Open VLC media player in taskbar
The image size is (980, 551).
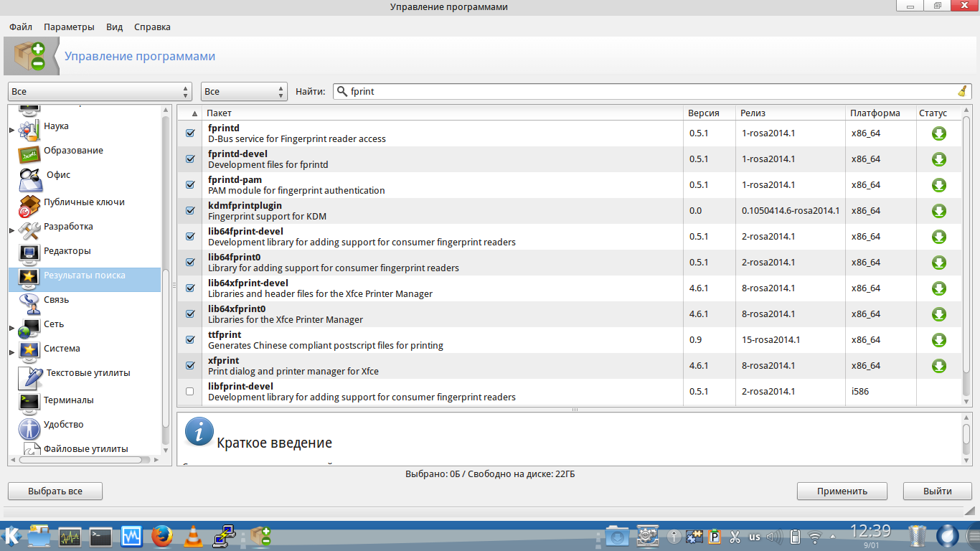click(193, 536)
